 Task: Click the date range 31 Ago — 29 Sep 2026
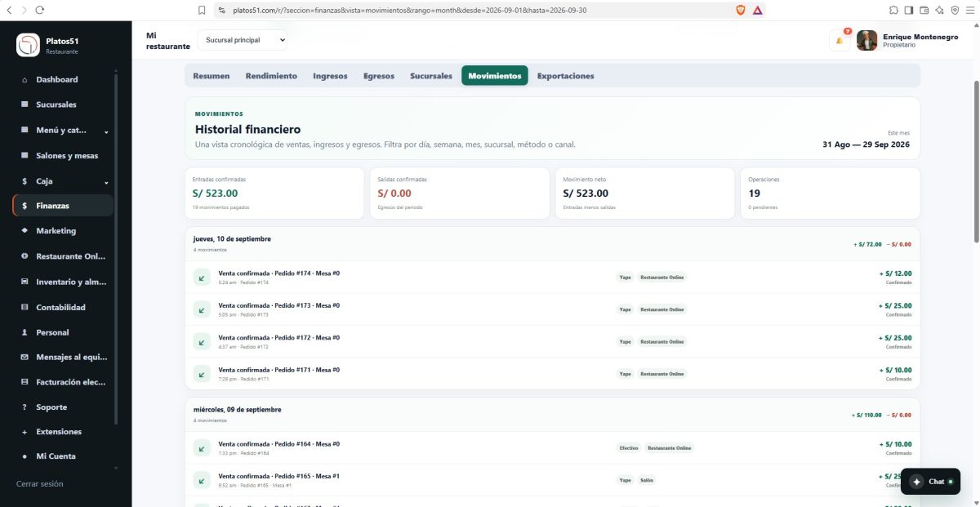(x=866, y=145)
